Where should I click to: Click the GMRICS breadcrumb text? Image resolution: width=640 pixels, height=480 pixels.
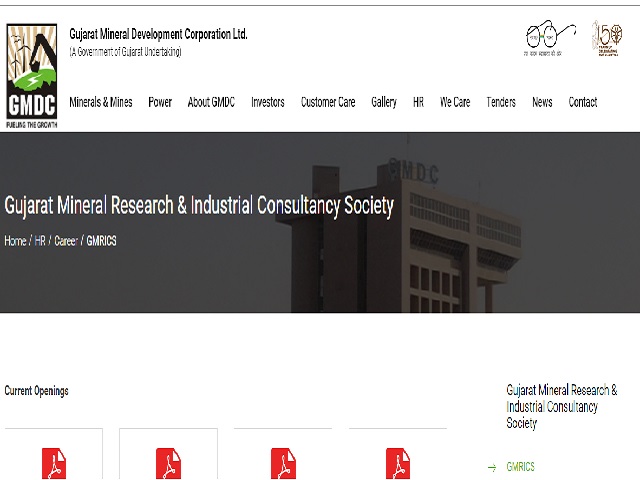click(x=101, y=241)
